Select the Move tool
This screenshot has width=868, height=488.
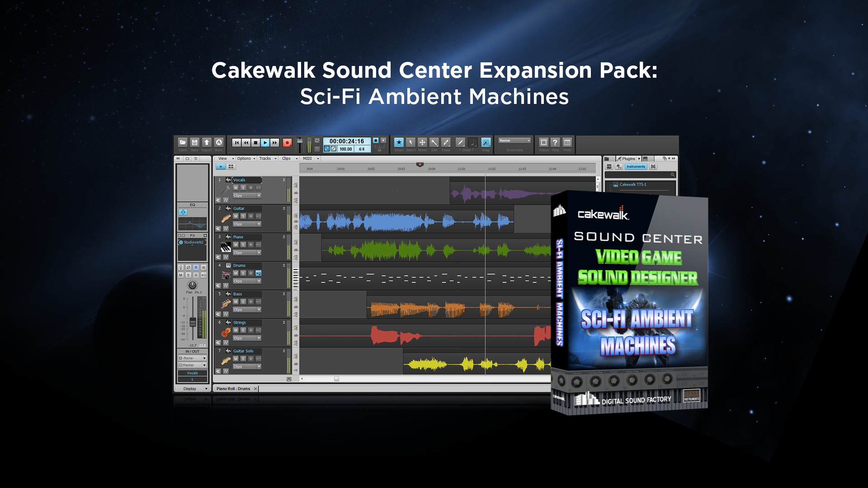pyautogui.click(x=422, y=142)
